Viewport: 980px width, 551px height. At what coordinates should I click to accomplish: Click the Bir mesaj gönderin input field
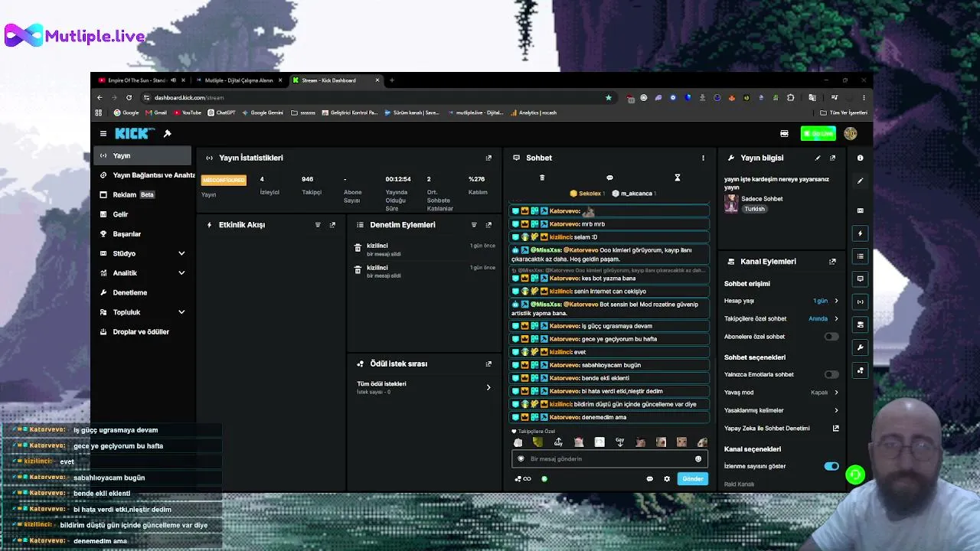609,459
